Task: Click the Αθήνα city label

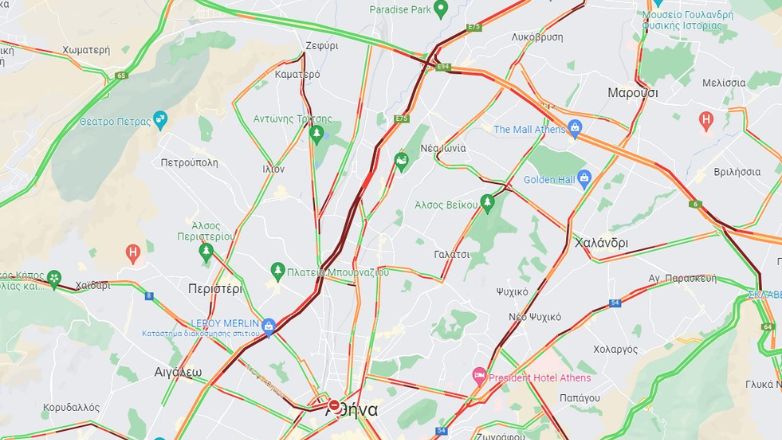Action: pos(352,410)
